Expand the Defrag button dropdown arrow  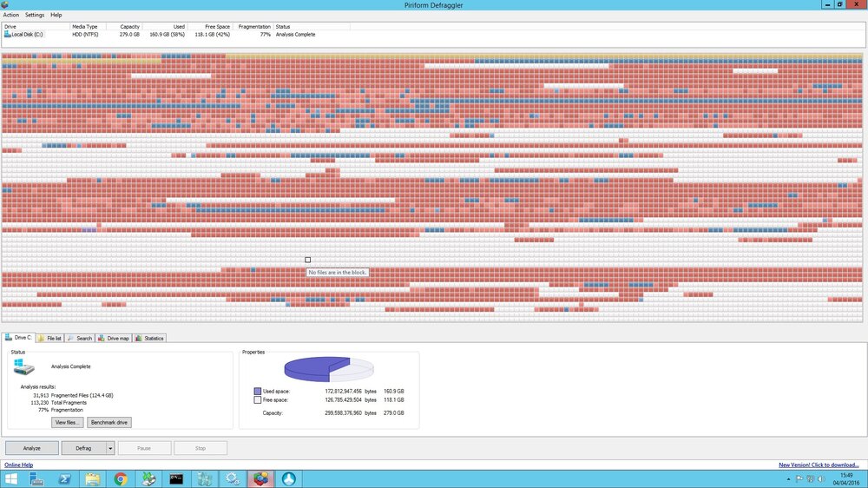[110, 448]
